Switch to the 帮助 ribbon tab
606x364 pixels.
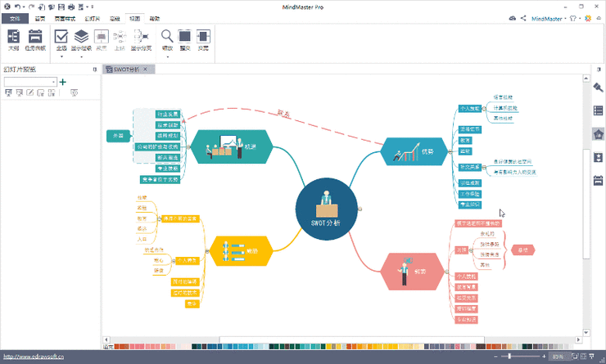(x=155, y=19)
